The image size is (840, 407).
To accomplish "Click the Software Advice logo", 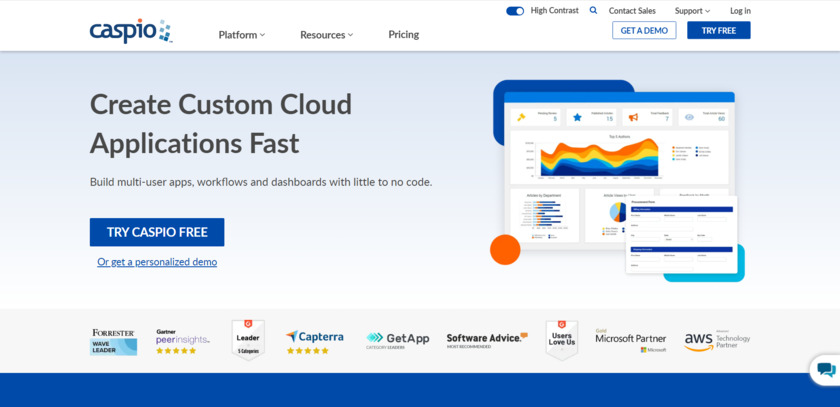I will coord(487,341).
